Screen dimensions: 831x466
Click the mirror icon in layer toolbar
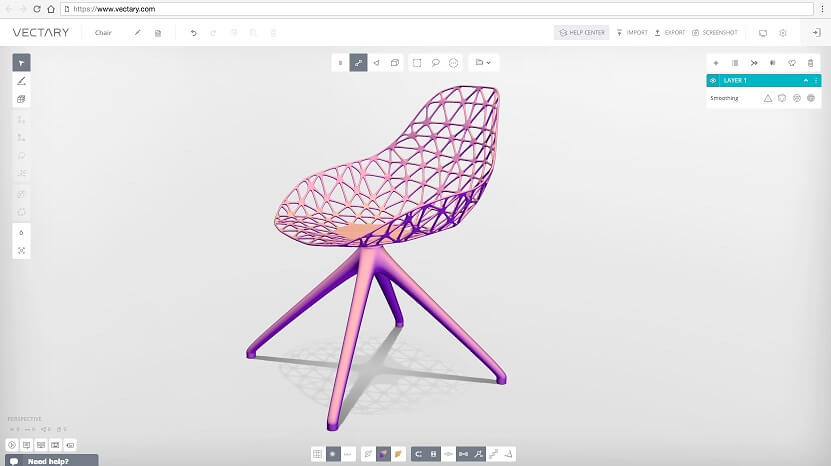(x=773, y=63)
